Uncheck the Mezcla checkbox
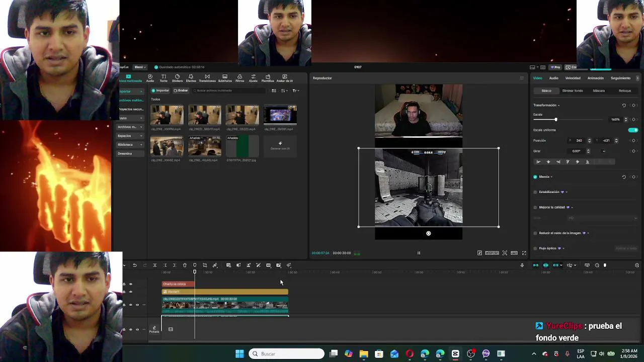The image size is (644, 362). click(x=535, y=177)
